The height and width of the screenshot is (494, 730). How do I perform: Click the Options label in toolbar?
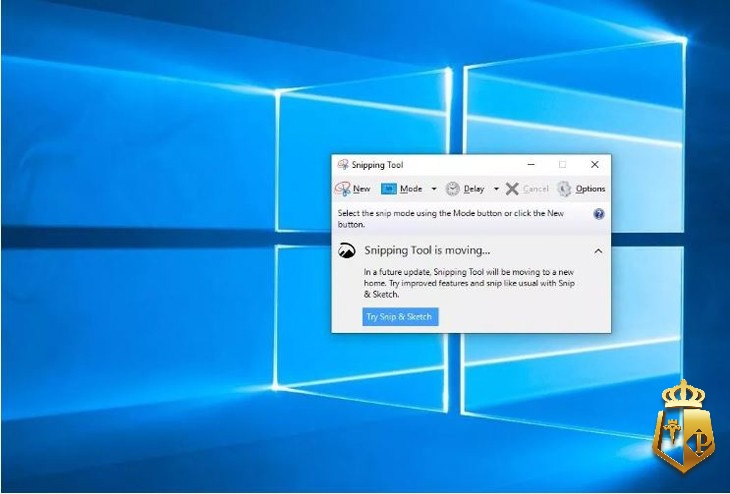click(x=590, y=189)
